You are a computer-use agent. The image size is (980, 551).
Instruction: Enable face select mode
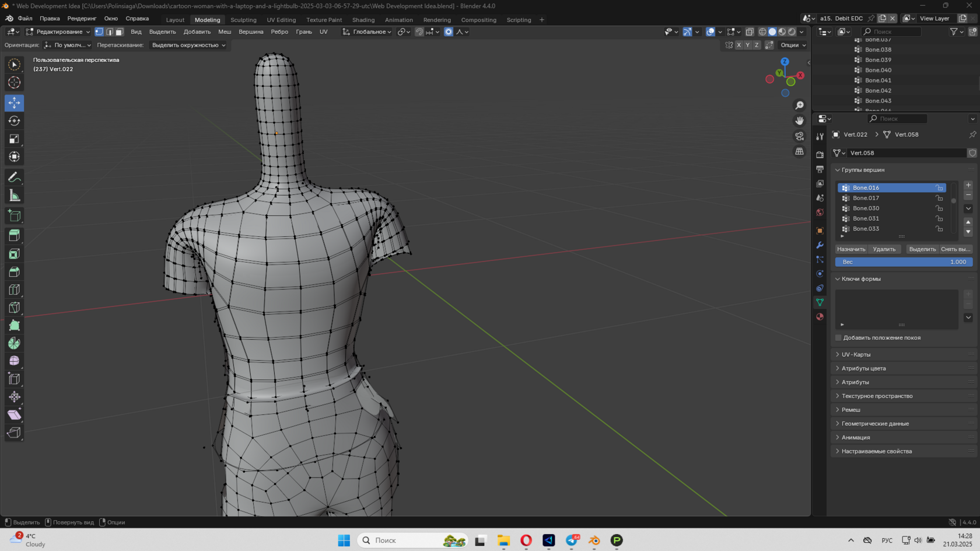(119, 32)
